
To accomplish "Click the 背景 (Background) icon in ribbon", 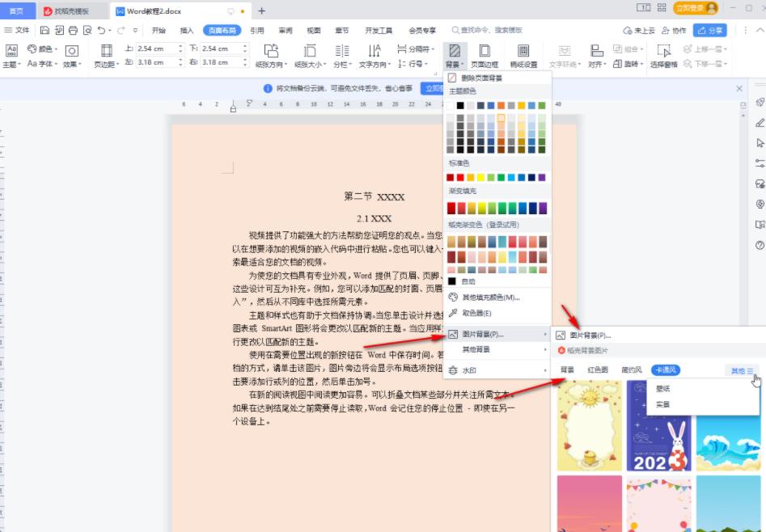I will click(455, 53).
